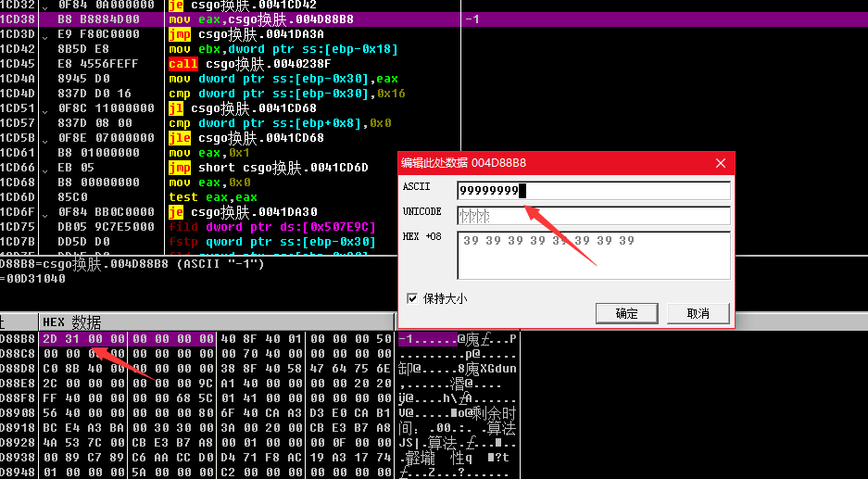Click the dump row D8948 bytes 01 00 00 00
This screenshot has height=479, width=868.
pos(83,473)
